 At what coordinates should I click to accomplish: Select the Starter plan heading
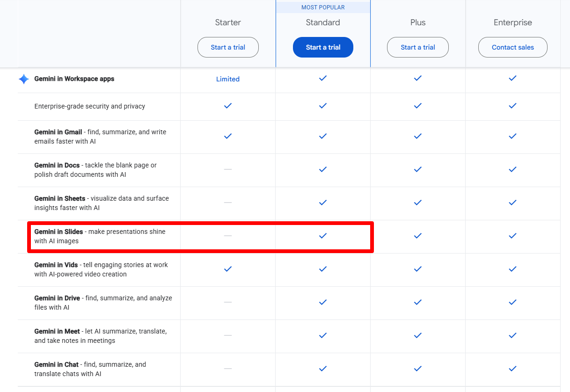click(228, 22)
